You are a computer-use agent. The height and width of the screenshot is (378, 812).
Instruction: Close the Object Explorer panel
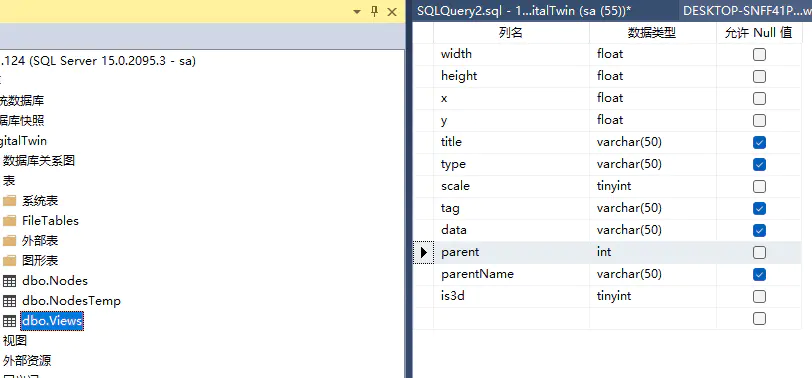392,12
